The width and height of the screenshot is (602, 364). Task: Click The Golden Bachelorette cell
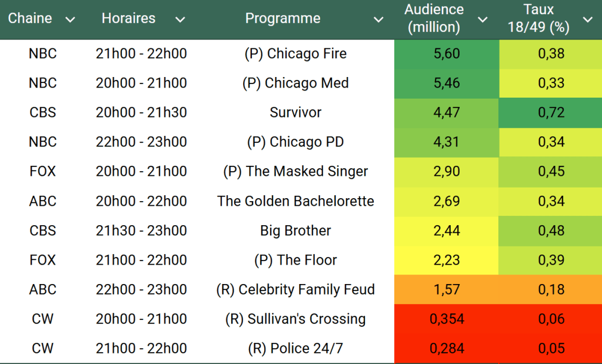[x=295, y=201]
